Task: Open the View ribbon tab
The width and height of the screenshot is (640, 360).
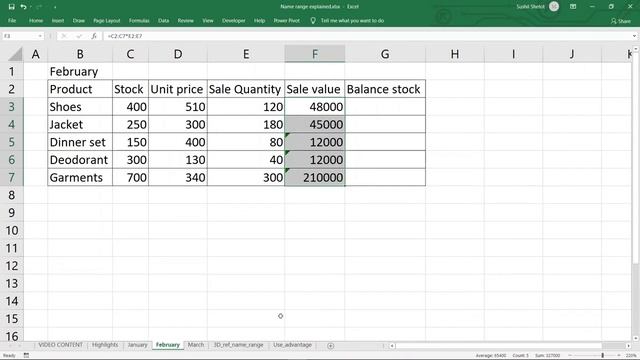Action: tap(208, 20)
